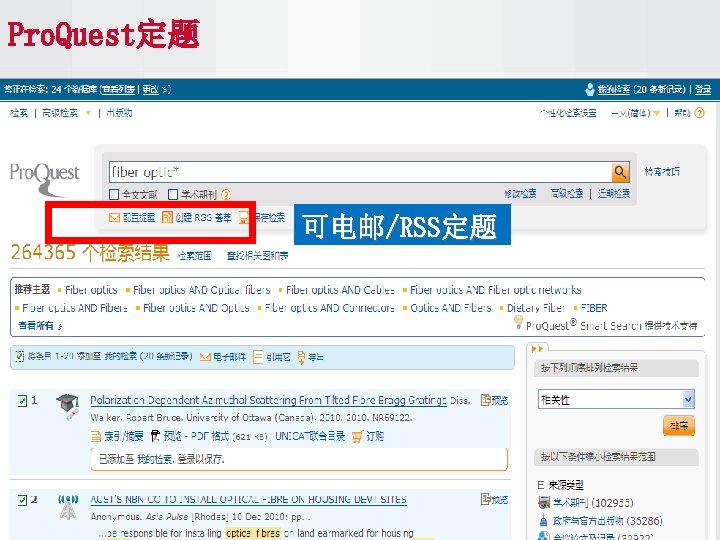
Task: Open the 查看列表 database list link
Action: tap(118, 89)
